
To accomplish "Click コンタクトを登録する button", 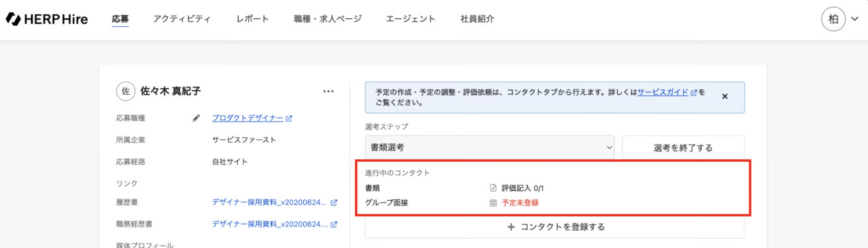I will [555, 227].
